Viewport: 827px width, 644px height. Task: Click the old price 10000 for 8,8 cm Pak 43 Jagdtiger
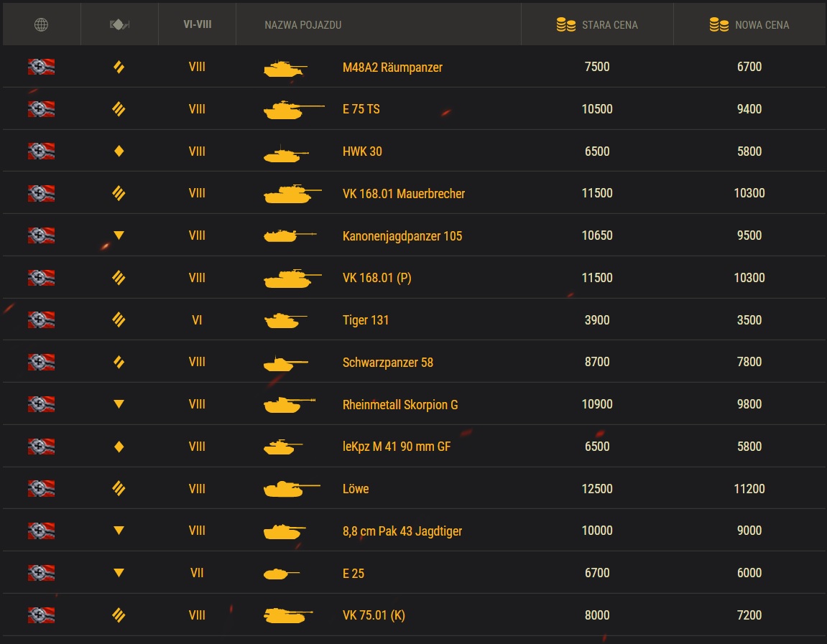tap(597, 531)
